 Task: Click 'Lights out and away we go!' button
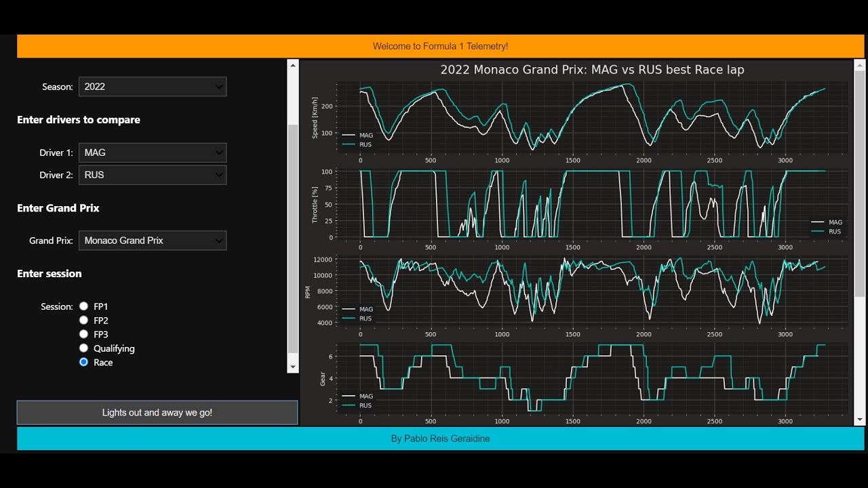[157, 413]
